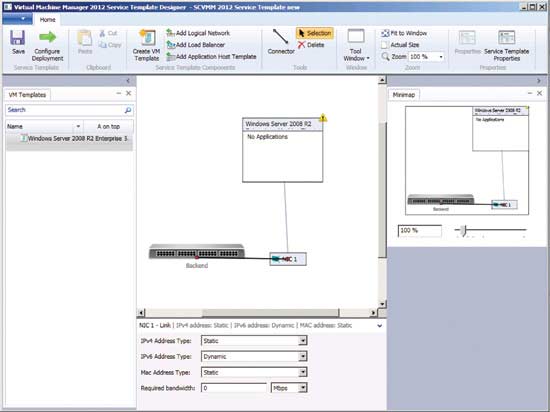The width and height of the screenshot is (550, 412).
Task: Open the ribbon Zoom percentage dropdown
Action: click(441, 57)
